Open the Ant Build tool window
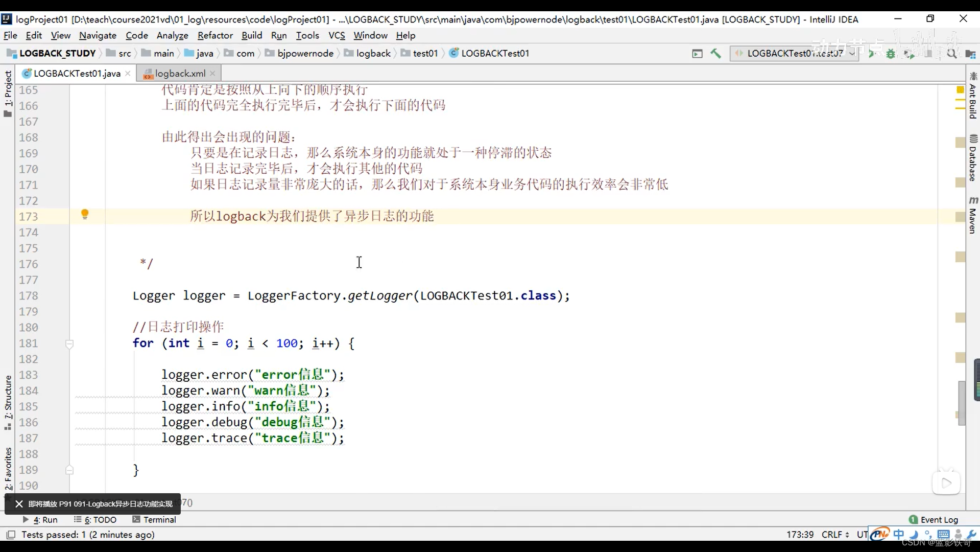This screenshot has width=980, height=552. click(973, 96)
